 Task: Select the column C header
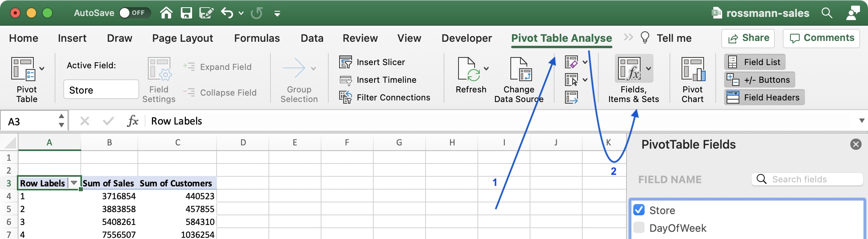pos(177,142)
